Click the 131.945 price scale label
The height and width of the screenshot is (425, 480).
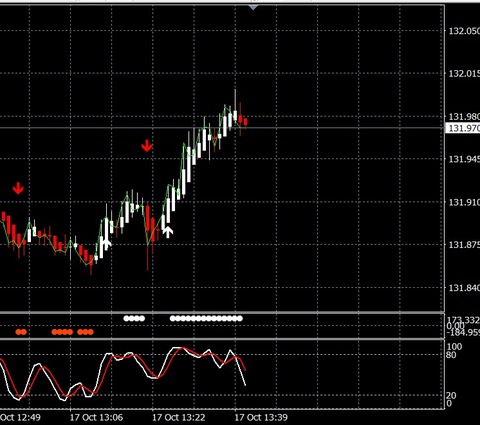point(464,159)
